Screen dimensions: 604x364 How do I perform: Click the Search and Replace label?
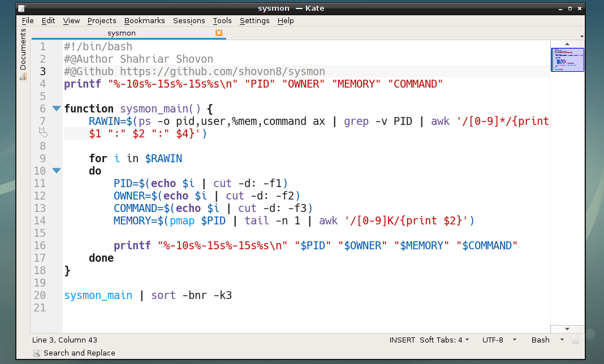coord(78,353)
